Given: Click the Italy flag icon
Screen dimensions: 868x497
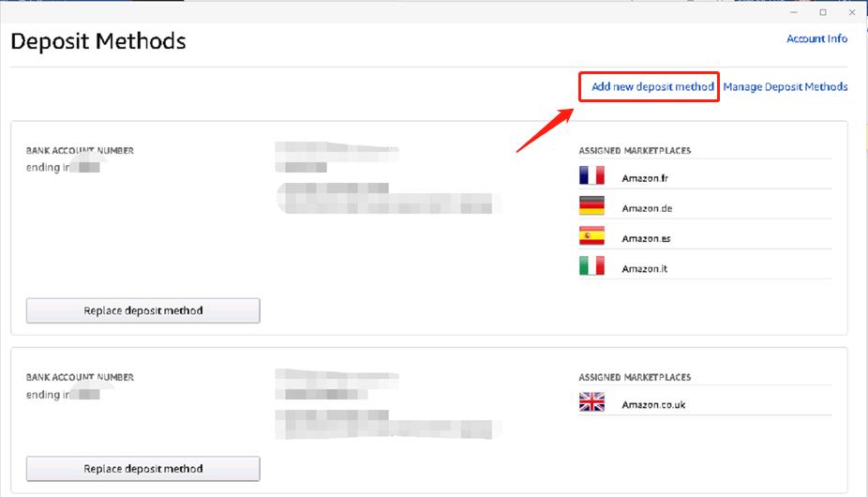Looking at the screenshot, I should pos(591,266).
